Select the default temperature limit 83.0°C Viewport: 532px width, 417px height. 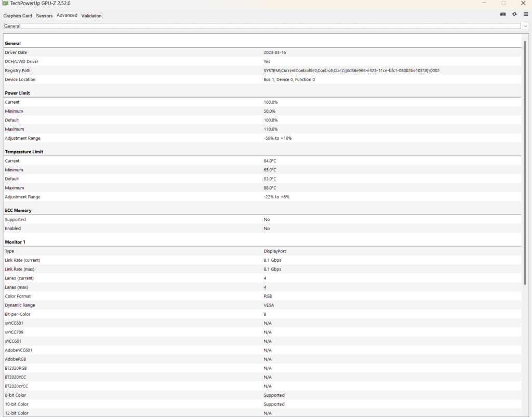tap(270, 179)
